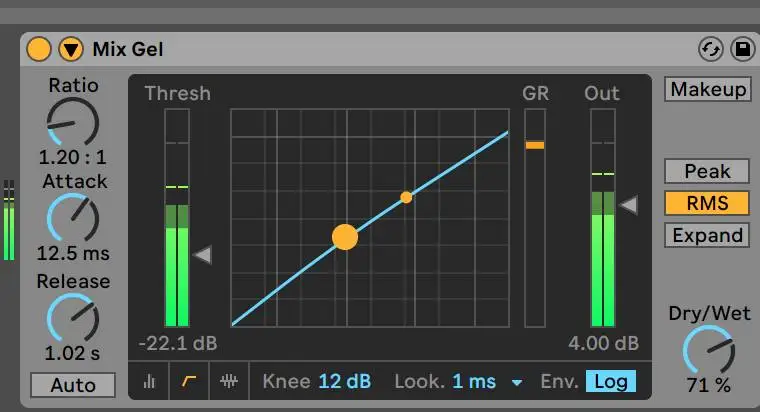
Task: Switch to the activity waveform view icon
Action: point(229,381)
